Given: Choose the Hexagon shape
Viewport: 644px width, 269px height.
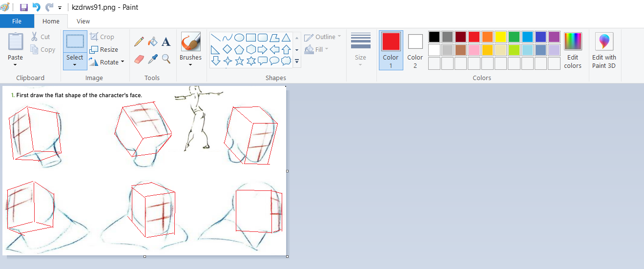Looking at the screenshot, I should click(251, 49).
